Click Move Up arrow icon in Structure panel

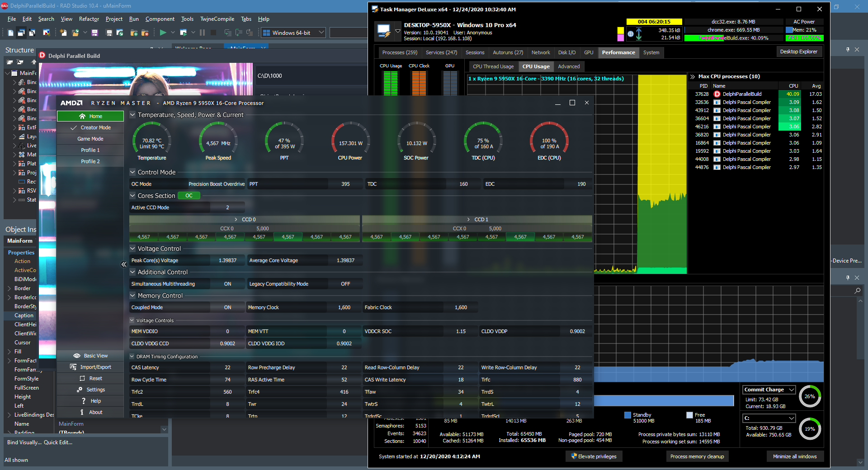pos(33,62)
